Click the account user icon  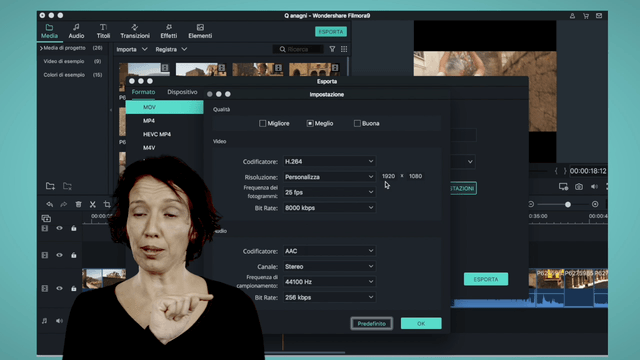pyautogui.click(x=572, y=16)
